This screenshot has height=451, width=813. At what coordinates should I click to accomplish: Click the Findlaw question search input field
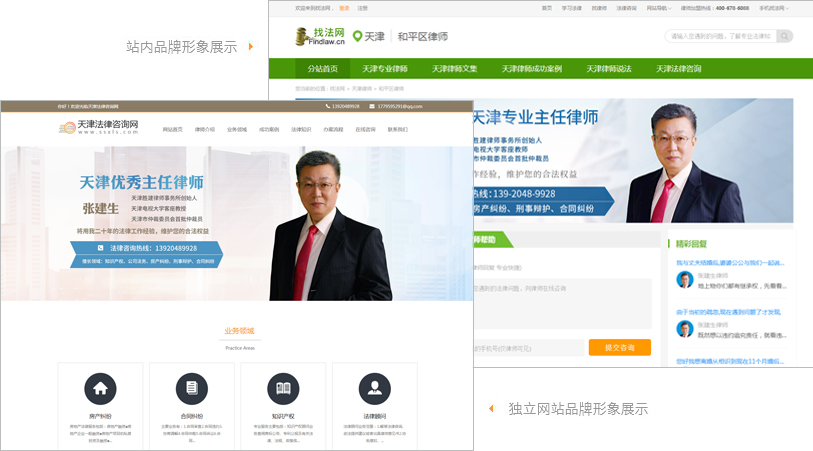point(721,36)
